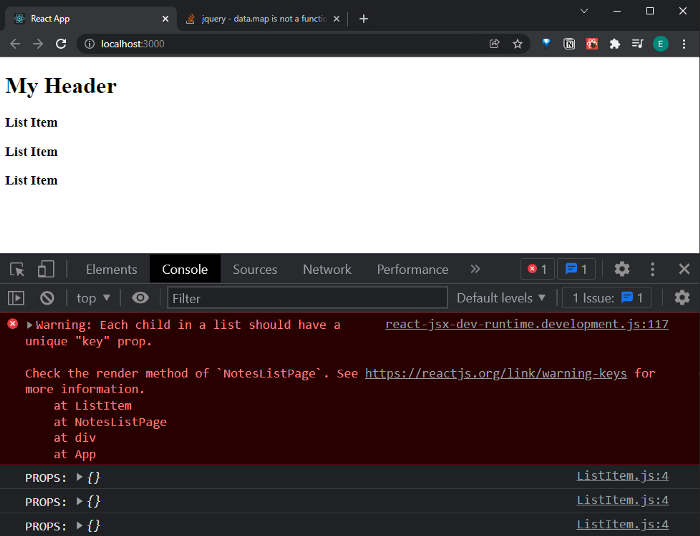Screen dimensions: 700x536
Task: Switch to the Elements tab
Action: [111, 269]
